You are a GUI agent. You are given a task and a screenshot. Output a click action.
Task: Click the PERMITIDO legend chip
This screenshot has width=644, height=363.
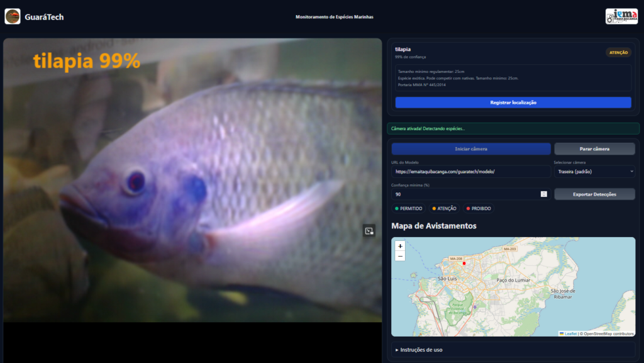coord(408,208)
